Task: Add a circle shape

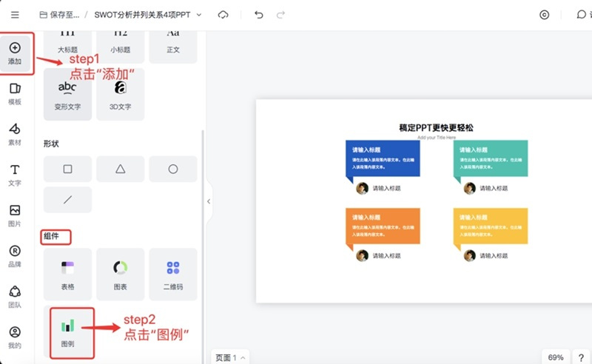Action: click(x=173, y=169)
